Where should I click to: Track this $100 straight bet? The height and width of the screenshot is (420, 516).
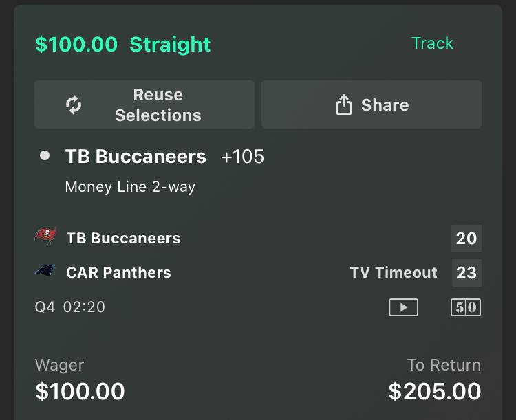(432, 43)
